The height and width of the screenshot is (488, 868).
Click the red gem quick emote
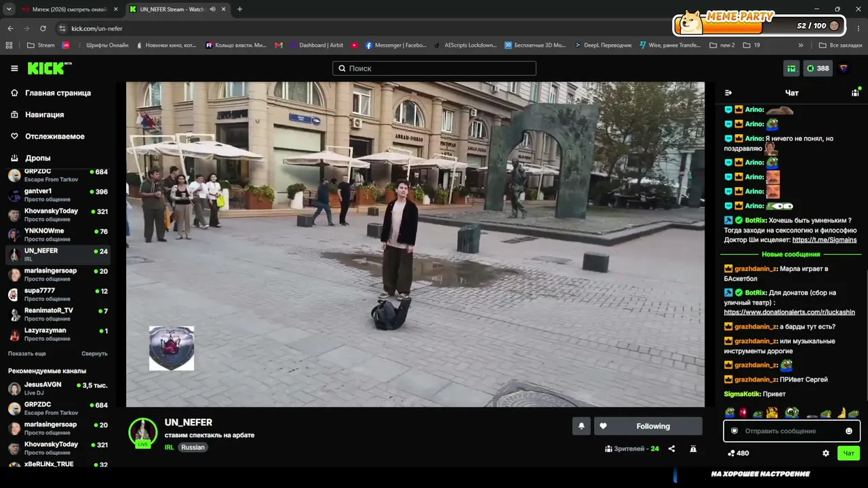[x=743, y=413]
